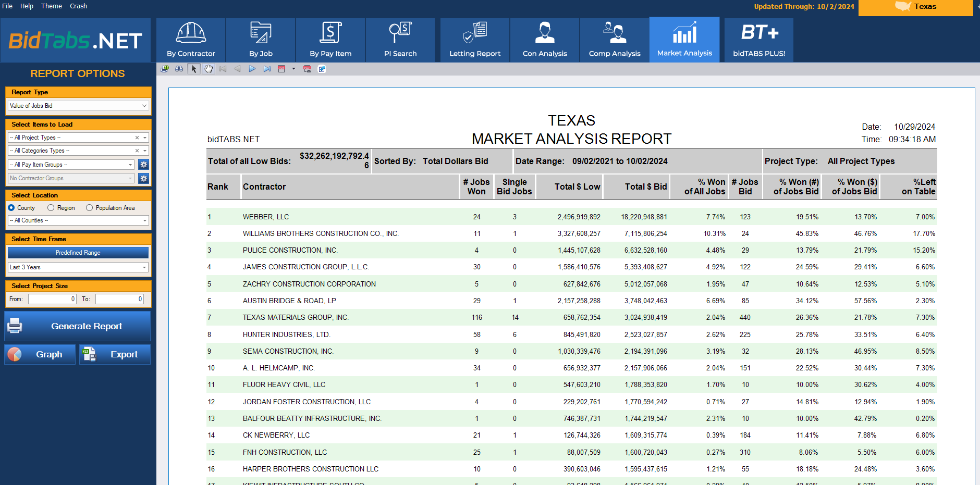Screen dimensions: 980x485
Task: Click HARPER BROTHERS CONSTRUCTION LLC row
Action: pos(571,469)
